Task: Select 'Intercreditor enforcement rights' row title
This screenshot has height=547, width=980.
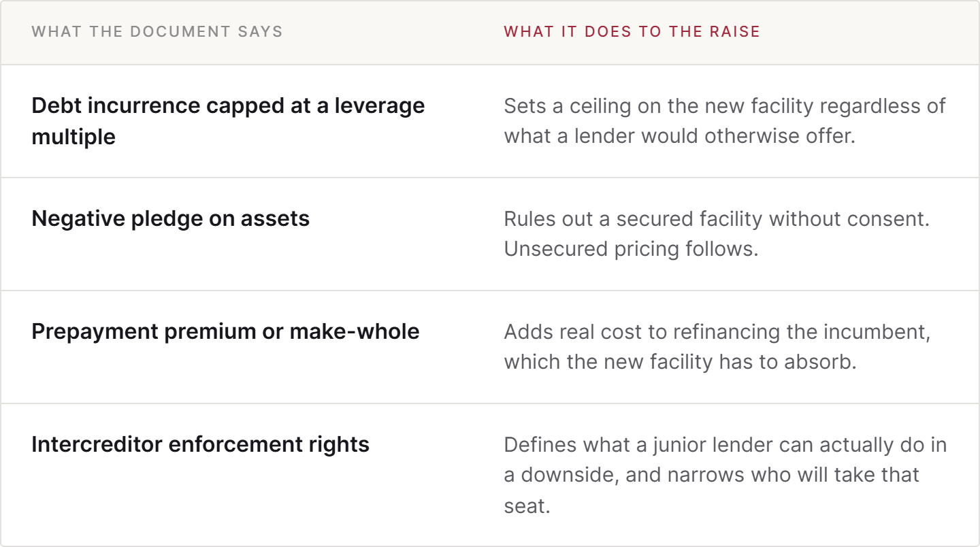Action: click(x=200, y=445)
